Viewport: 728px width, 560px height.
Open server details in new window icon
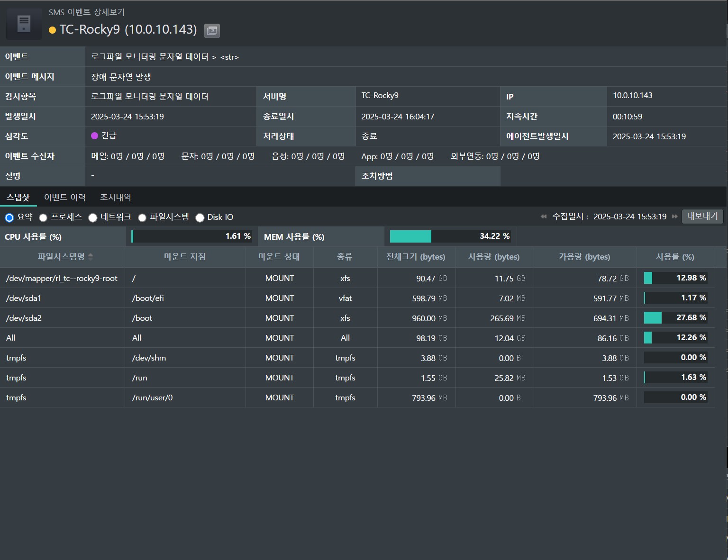(x=212, y=31)
